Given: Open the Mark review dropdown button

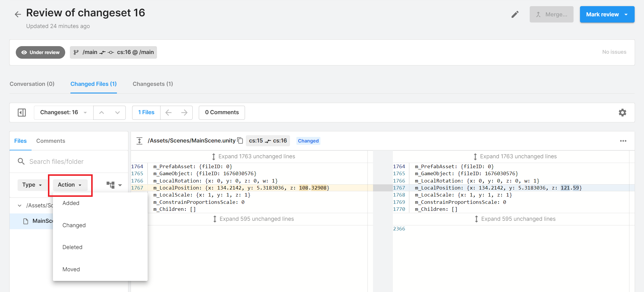Looking at the screenshot, I should pos(626,14).
